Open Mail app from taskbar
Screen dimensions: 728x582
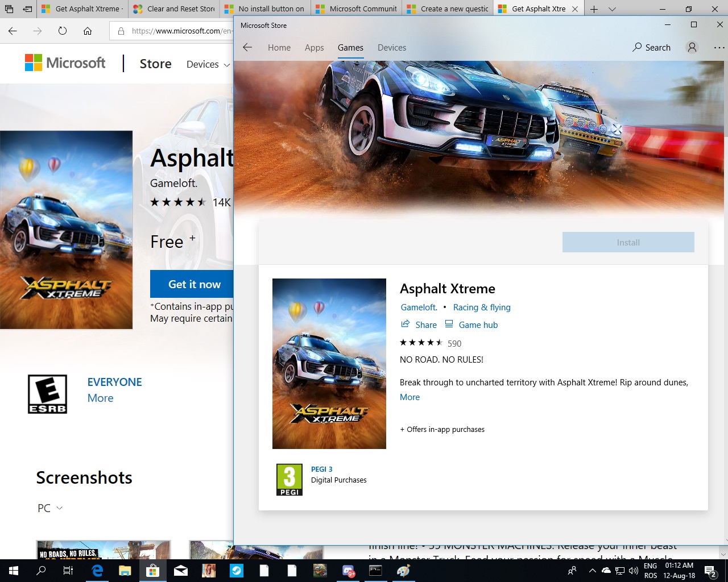pos(181,571)
